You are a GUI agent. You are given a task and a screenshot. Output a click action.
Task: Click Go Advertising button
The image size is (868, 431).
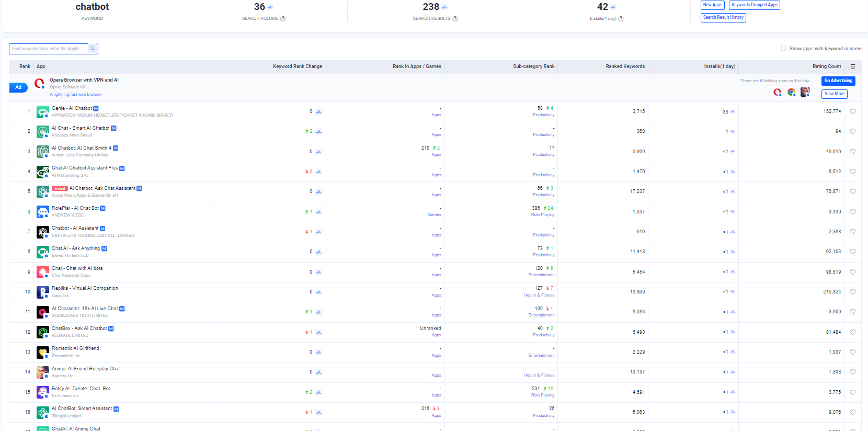pos(838,81)
